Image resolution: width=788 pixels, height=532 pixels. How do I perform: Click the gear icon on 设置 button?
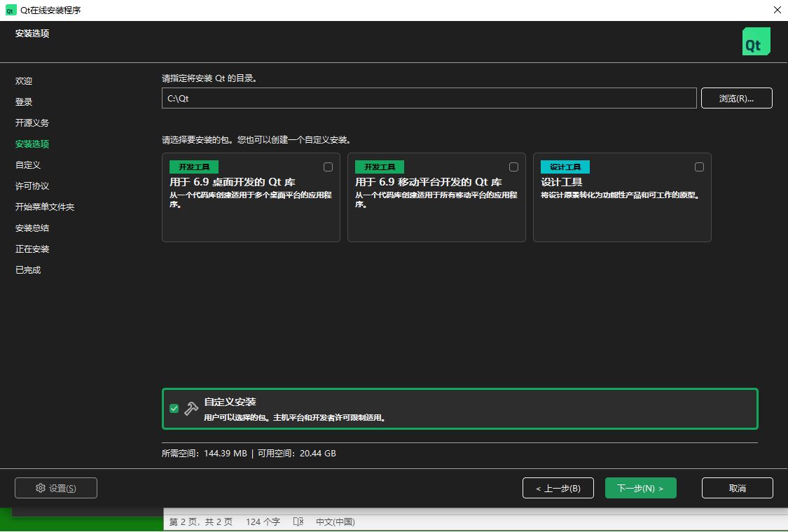coord(41,488)
